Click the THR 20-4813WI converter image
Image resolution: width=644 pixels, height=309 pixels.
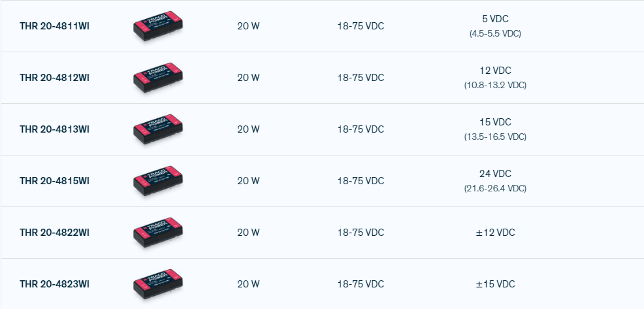(157, 129)
